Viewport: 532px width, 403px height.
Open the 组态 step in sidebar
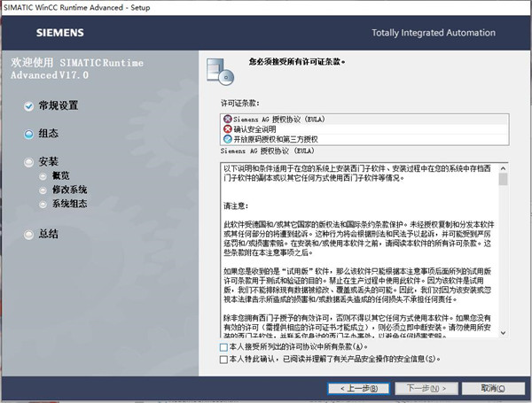[48, 134]
